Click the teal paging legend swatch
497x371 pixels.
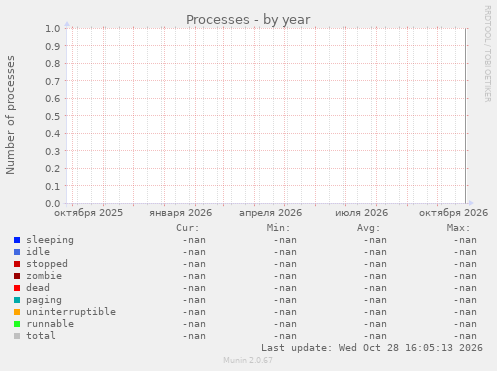17,300
